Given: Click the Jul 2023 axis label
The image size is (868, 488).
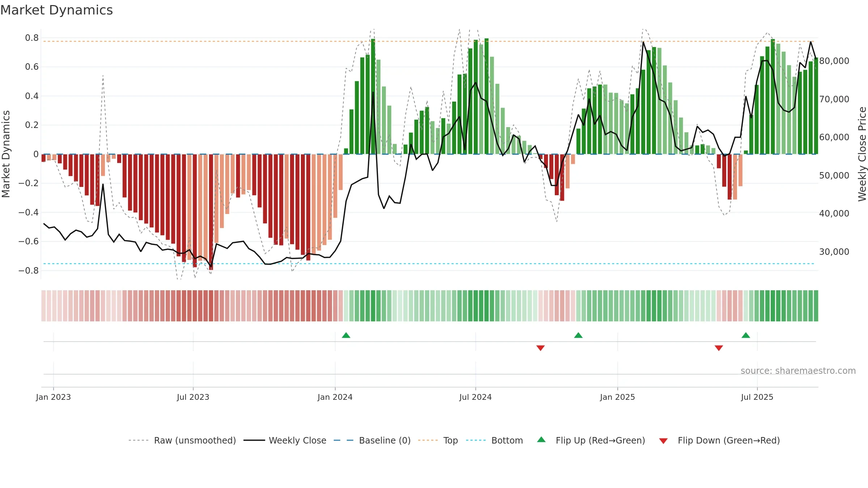Looking at the screenshot, I should (193, 397).
